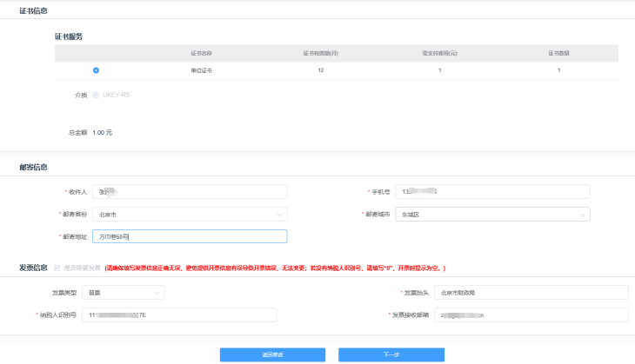Screen dimensions: 635x364
Task: Click the 需支付费用(元) column header
Action: (439, 54)
